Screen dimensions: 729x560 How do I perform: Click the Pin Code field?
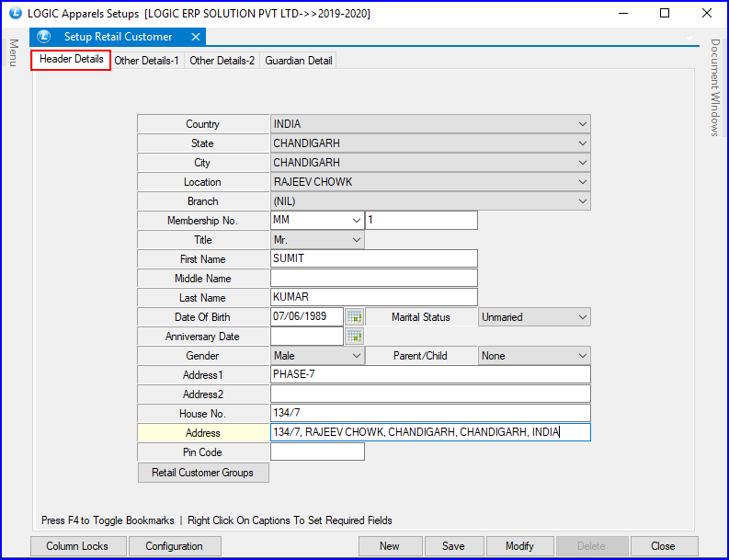[317, 451]
